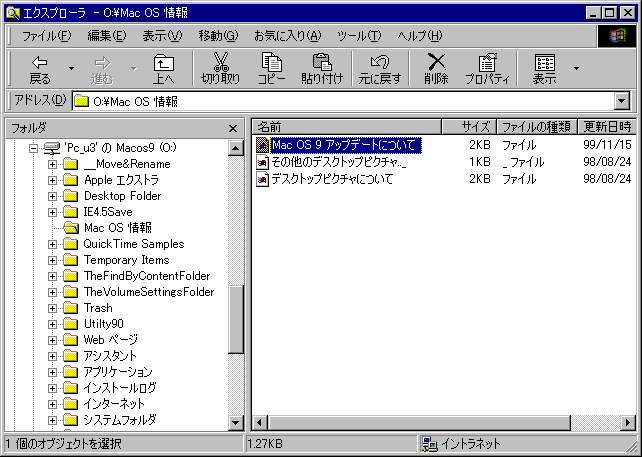Viewport: 642px width, 457px height.
Task: Click folder tree scrollbar down arrow
Action: (236, 423)
